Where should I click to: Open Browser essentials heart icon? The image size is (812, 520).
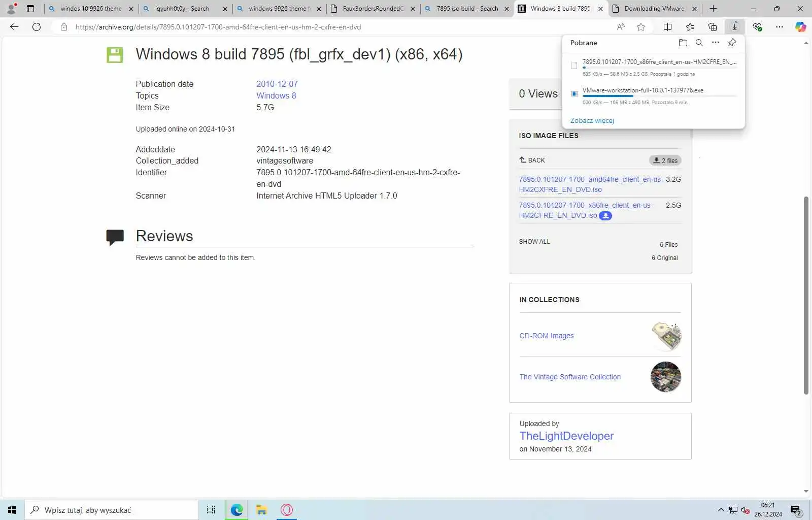tap(757, 27)
